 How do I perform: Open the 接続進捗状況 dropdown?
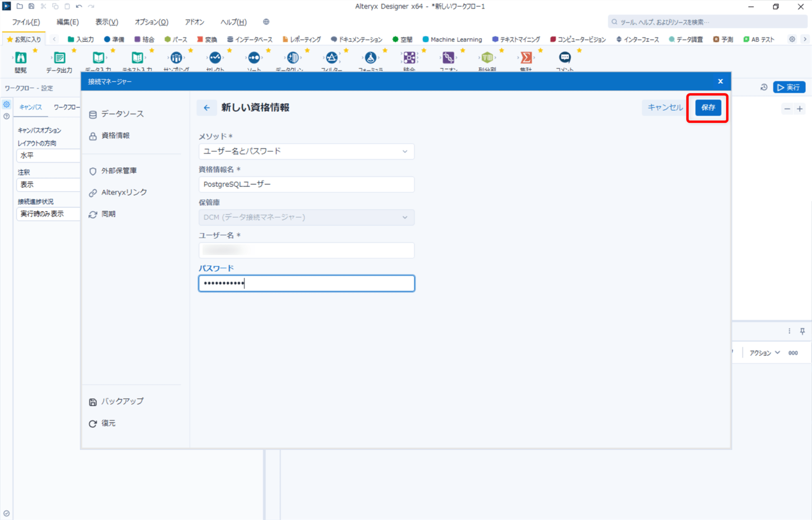pyautogui.click(x=48, y=214)
